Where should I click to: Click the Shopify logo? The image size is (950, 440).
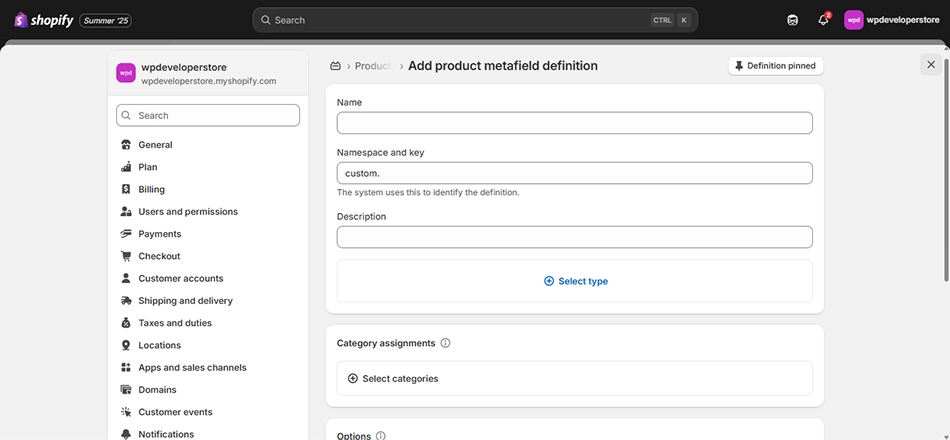click(x=44, y=20)
